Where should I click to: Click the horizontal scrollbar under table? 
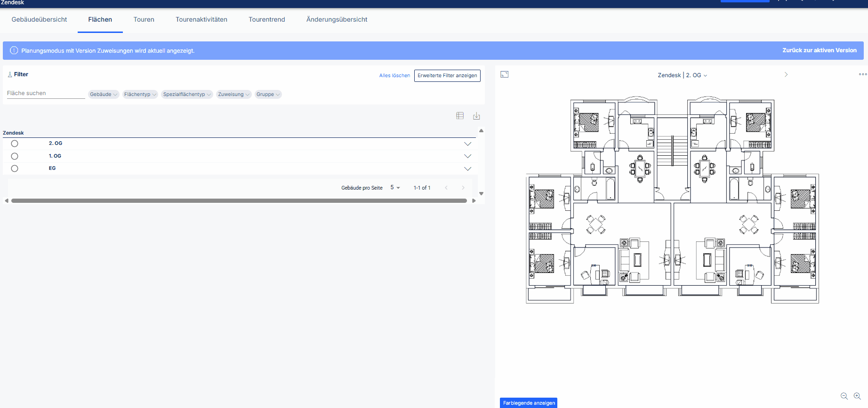click(239, 200)
